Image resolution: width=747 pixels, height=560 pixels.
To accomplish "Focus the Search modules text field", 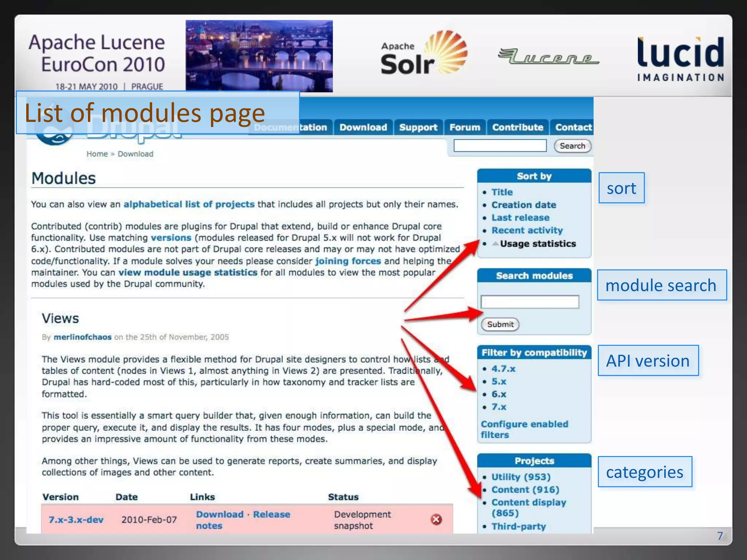I will [530, 302].
